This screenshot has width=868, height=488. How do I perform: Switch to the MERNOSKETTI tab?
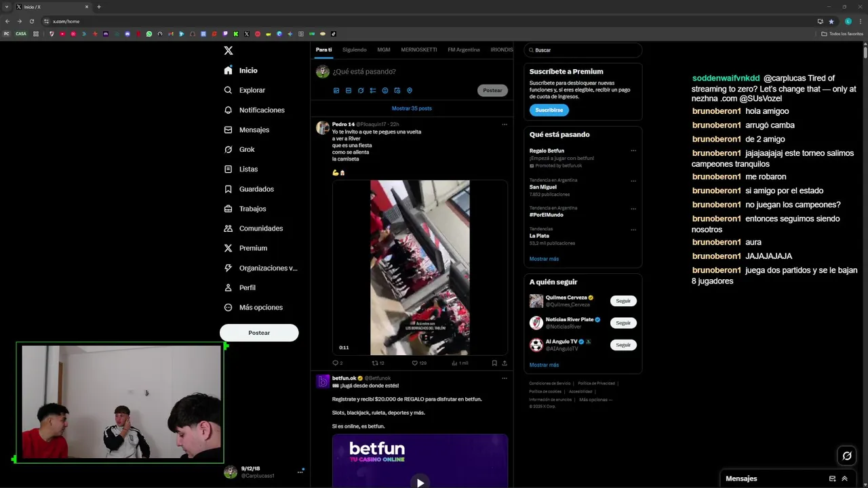tap(418, 49)
